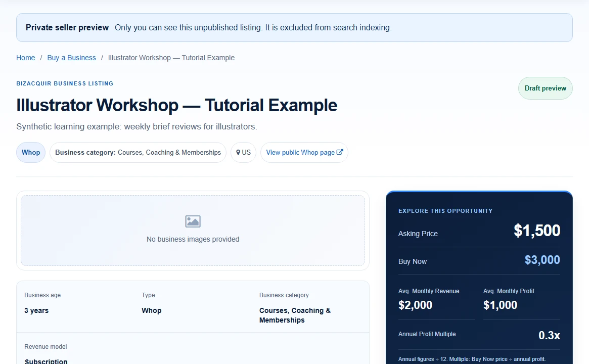This screenshot has height=364, width=589.
Task: Click the US location pill
Action: [243, 153]
